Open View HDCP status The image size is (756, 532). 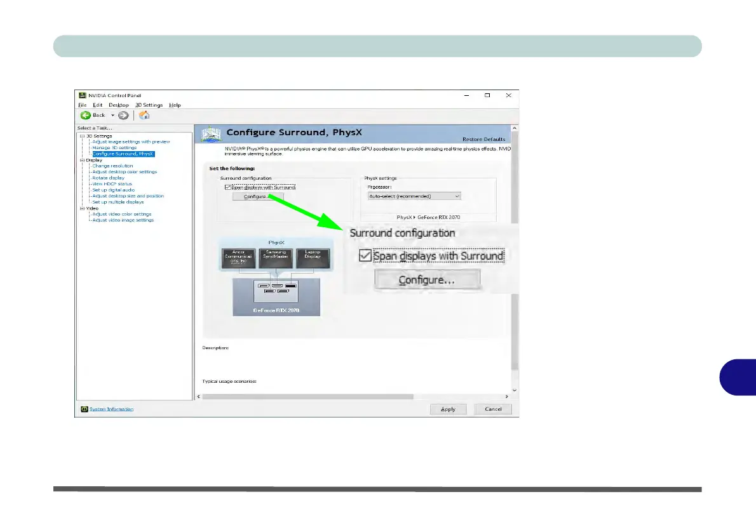(112, 183)
